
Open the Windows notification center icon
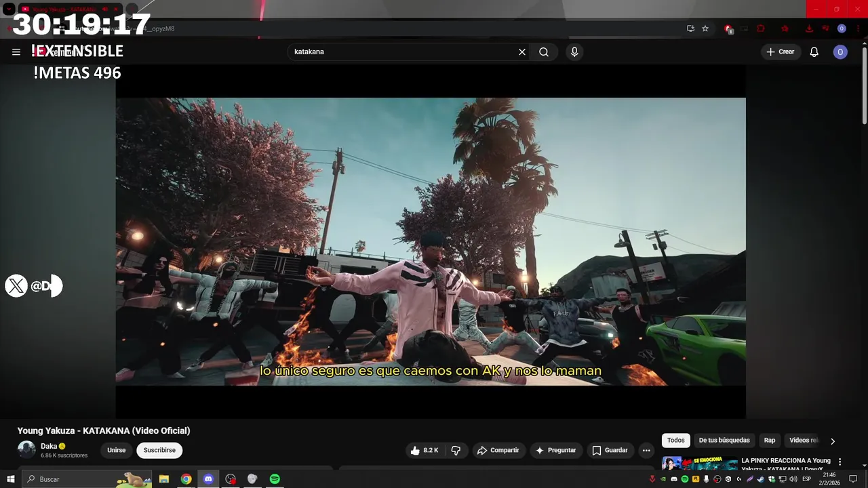(853, 479)
